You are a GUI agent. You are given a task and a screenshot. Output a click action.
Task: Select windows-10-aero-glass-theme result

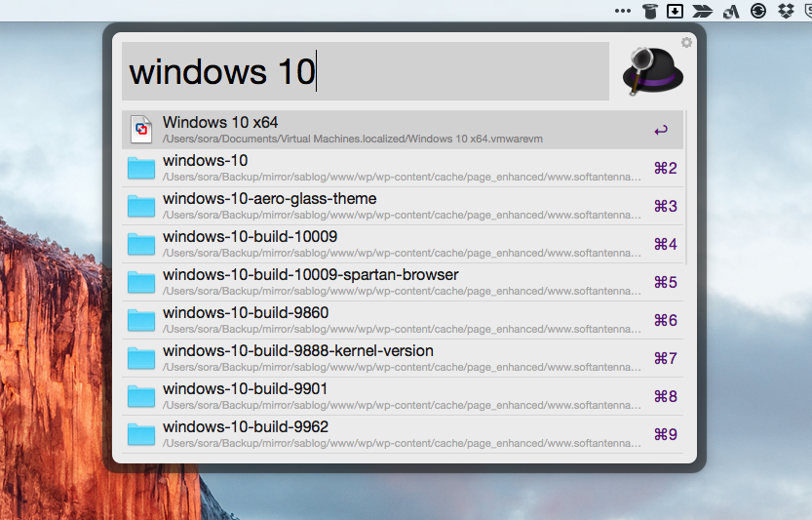click(x=403, y=206)
